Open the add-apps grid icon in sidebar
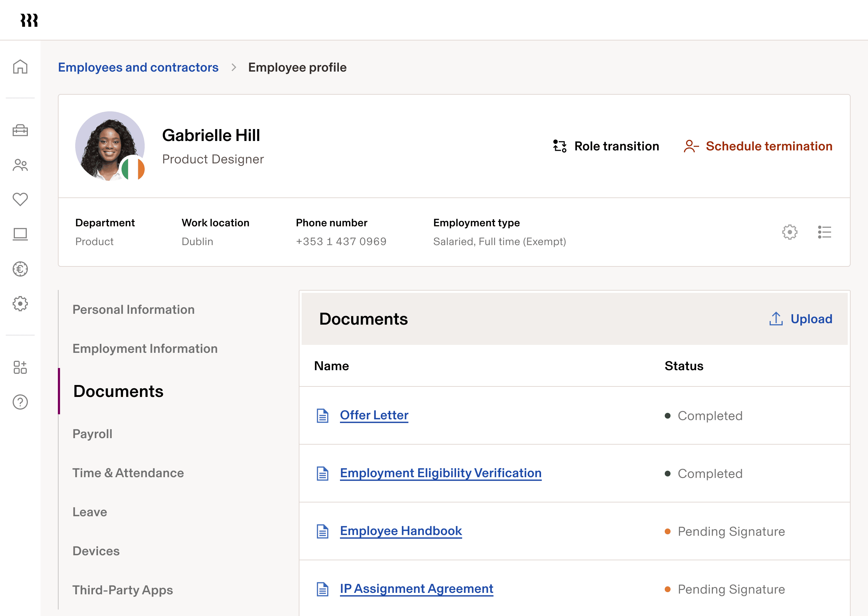 click(x=20, y=367)
